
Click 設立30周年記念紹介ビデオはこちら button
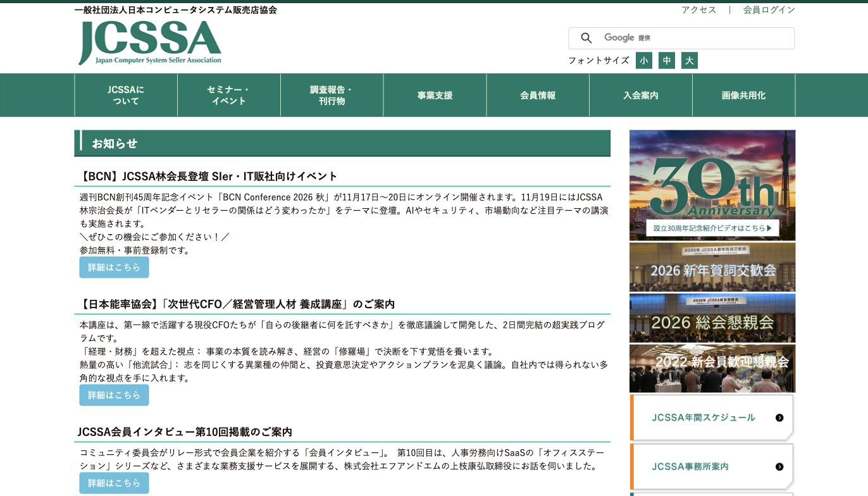pyautogui.click(x=712, y=228)
